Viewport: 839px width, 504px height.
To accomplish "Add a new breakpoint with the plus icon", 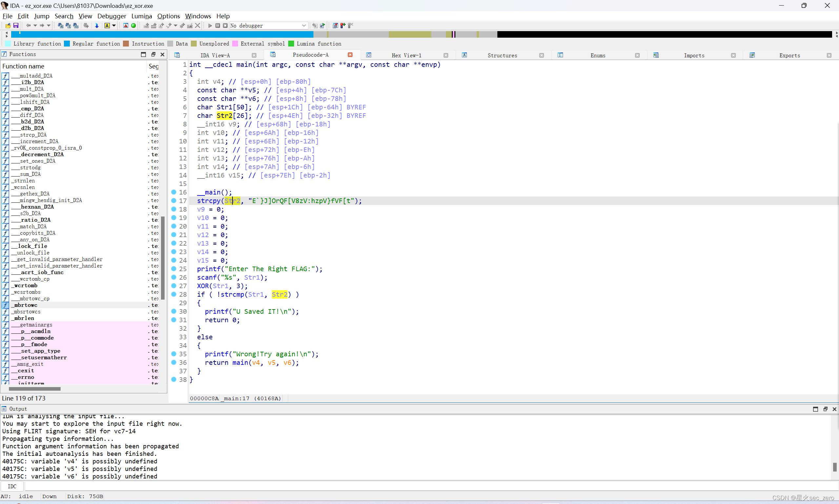I will pyautogui.click(x=342, y=26).
